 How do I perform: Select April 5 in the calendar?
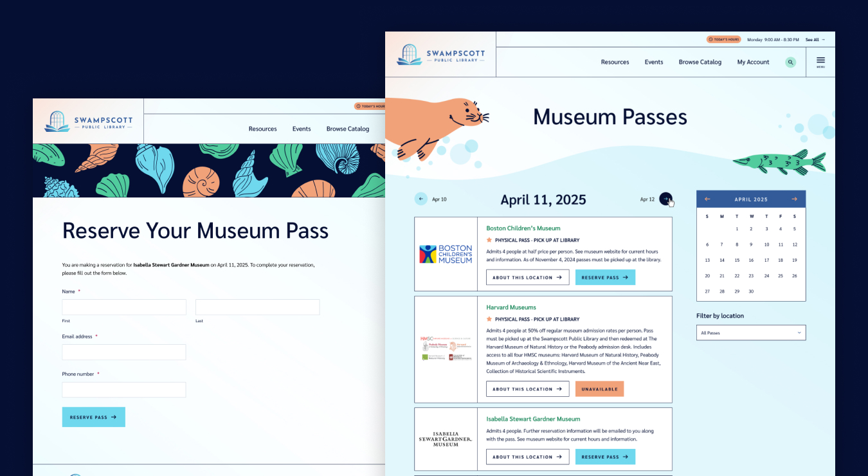tap(795, 229)
